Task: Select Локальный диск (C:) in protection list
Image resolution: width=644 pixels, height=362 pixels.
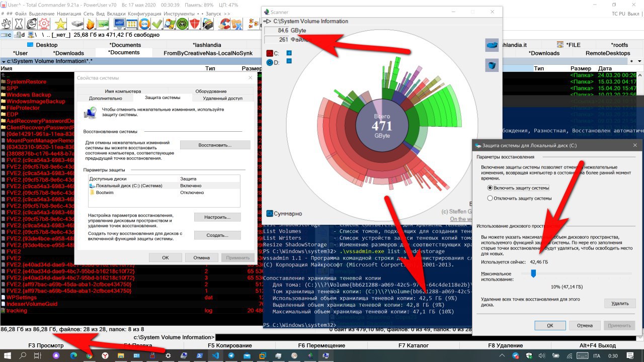Action: 164,186
